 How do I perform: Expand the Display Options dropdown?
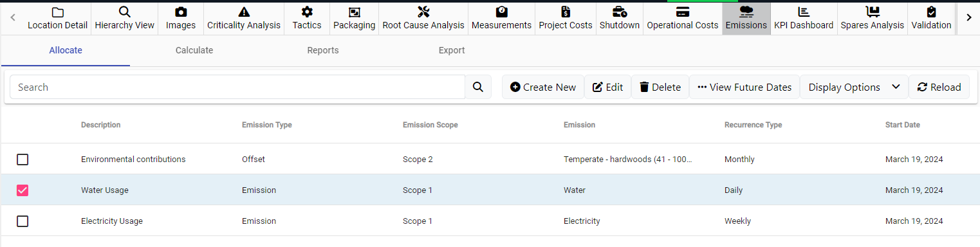pos(854,87)
